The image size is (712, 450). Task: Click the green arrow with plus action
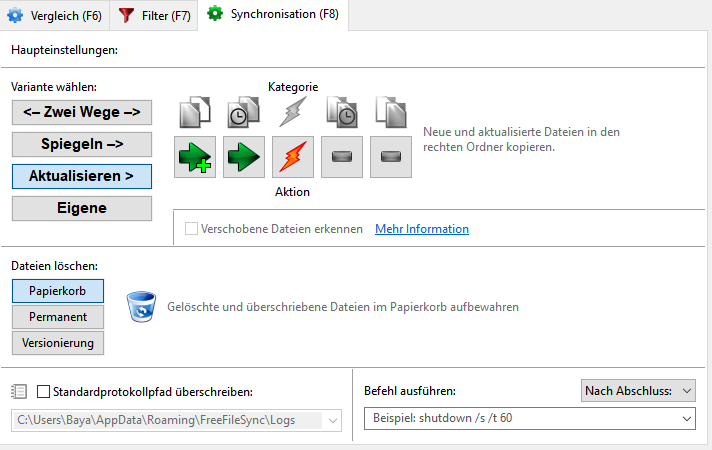(x=195, y=157)
